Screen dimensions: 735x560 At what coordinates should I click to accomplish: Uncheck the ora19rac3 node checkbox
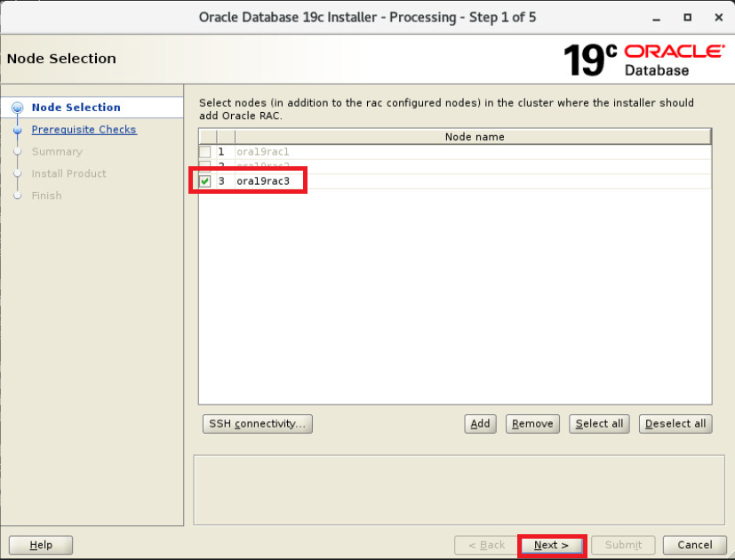coord(204,181)
